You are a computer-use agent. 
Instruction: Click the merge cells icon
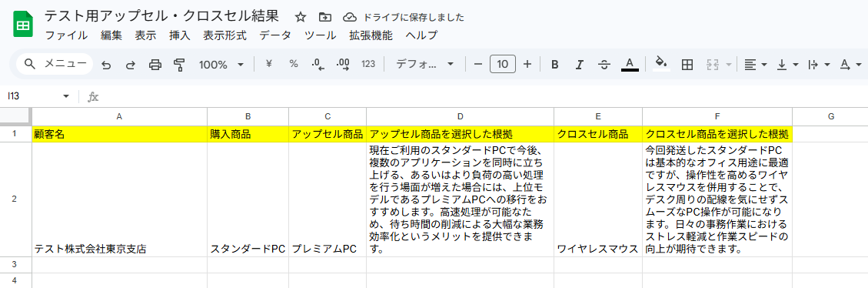[x=713, y=65]
